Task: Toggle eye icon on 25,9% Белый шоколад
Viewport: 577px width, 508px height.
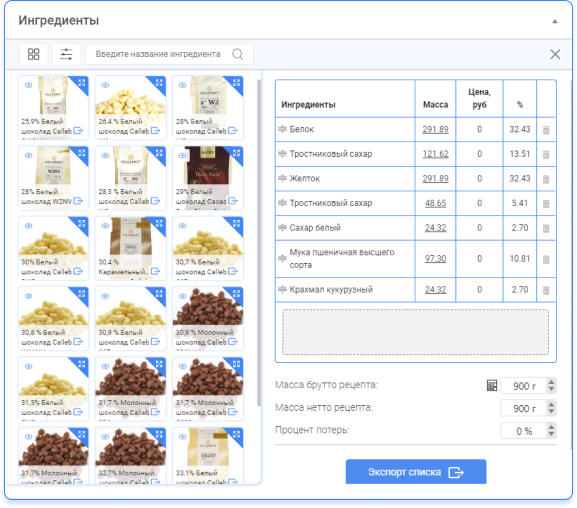Action: click(28, 85)
